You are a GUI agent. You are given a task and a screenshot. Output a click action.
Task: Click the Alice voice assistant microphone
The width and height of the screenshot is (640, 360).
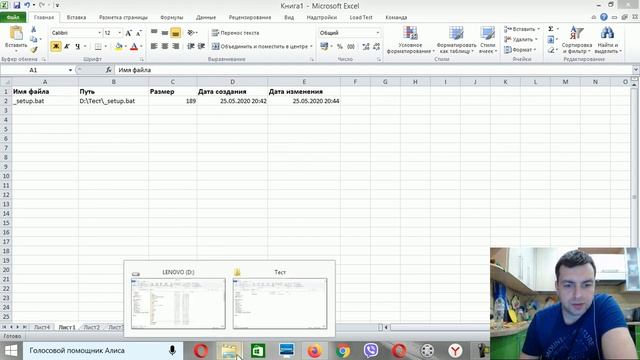click(172, 350)
